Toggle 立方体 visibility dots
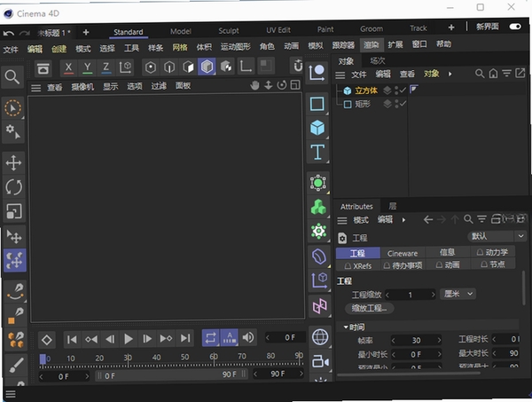Screen dimensions: 532x402 click(x=396, y=91)
